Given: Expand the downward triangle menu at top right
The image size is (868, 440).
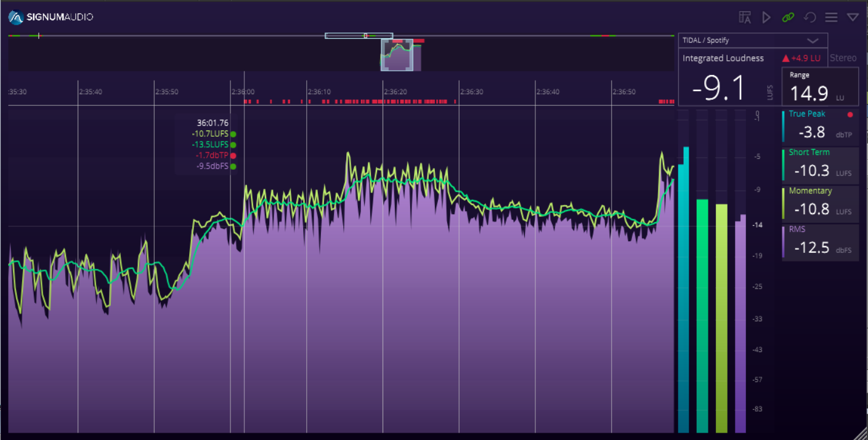Looking at the screenshot, I should coord(853,17).
